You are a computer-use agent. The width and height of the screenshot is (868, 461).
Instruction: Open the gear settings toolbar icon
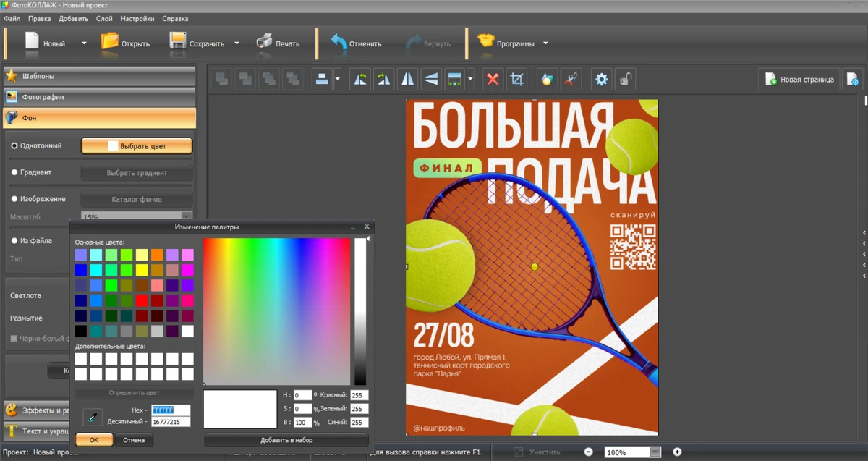coord(601,80)
